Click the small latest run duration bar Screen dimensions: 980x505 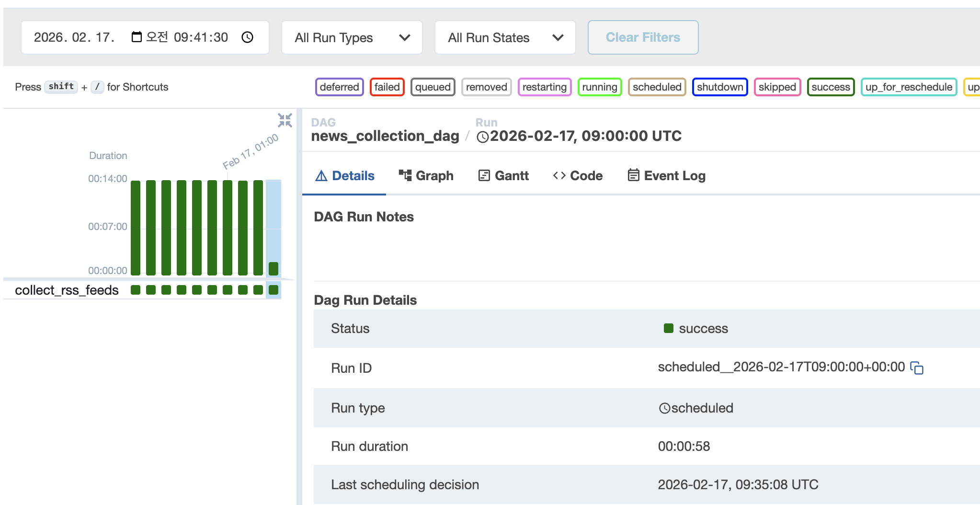[x=273, y=269]
